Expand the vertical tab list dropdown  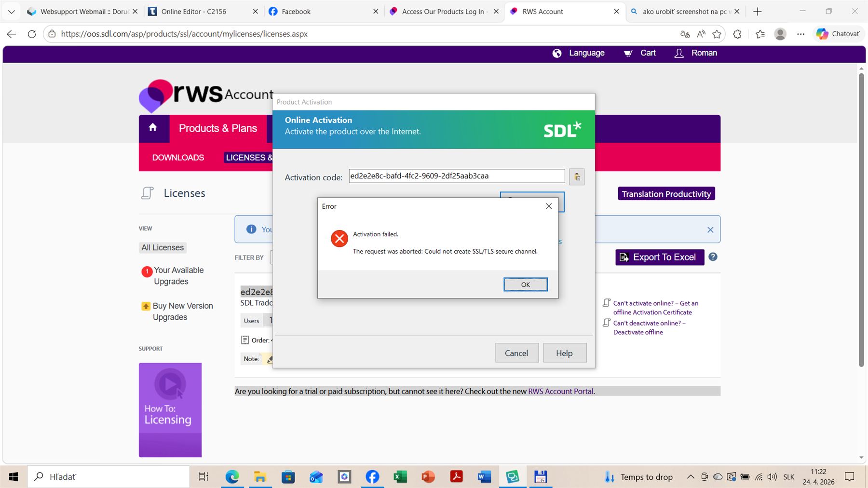[x=11, y=11]
